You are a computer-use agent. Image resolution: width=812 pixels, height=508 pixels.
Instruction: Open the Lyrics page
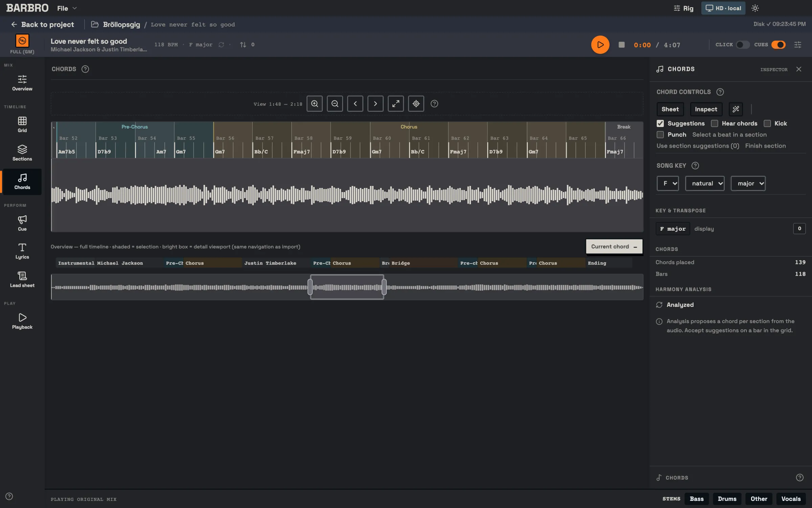[22, 251]
